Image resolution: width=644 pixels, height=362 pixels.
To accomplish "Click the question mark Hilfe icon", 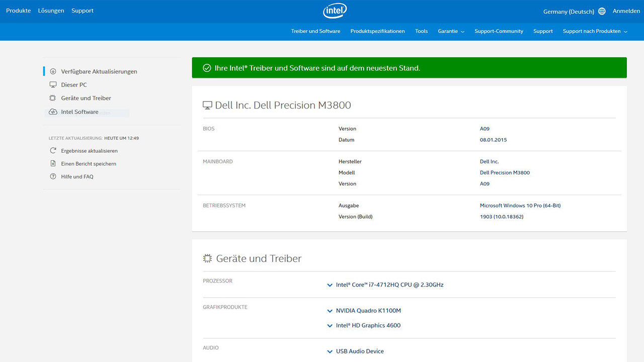I will tap(53, 176).
